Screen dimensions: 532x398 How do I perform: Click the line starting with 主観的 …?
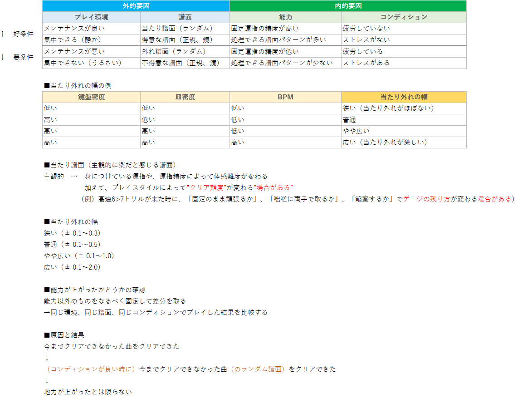(156, 177)
